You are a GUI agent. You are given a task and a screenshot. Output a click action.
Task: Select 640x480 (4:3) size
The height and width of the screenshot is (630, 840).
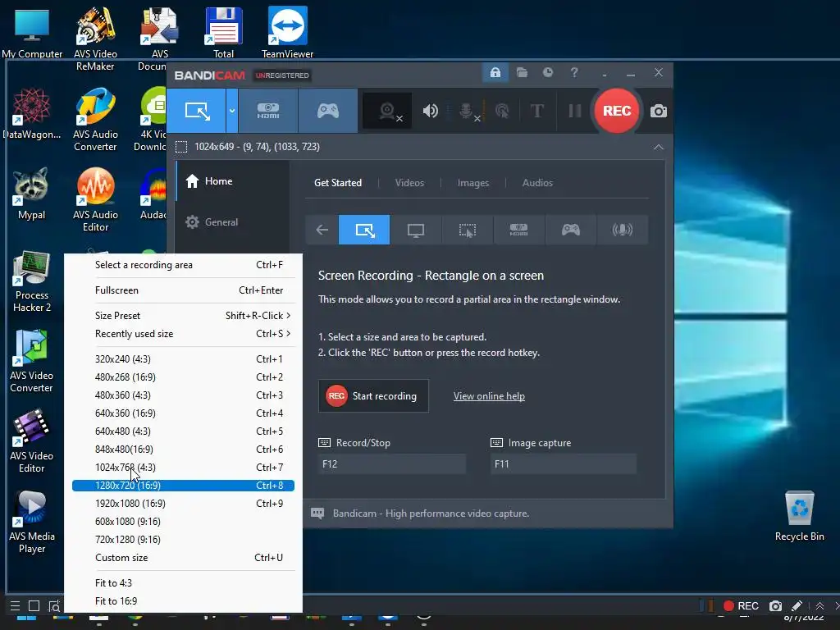[183, 431]
